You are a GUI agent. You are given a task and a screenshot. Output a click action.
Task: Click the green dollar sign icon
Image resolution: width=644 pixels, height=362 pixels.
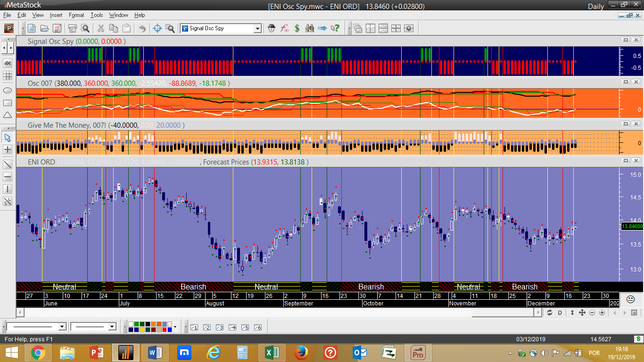(x=297, y=28)
